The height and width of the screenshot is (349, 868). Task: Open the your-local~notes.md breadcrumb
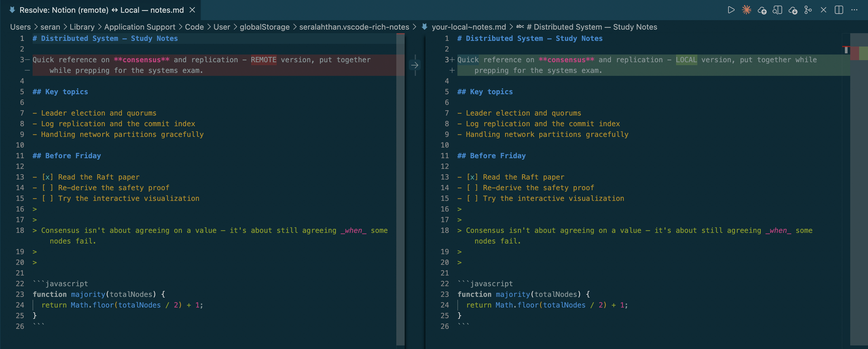pyautogui.click(x=469, y=27)
